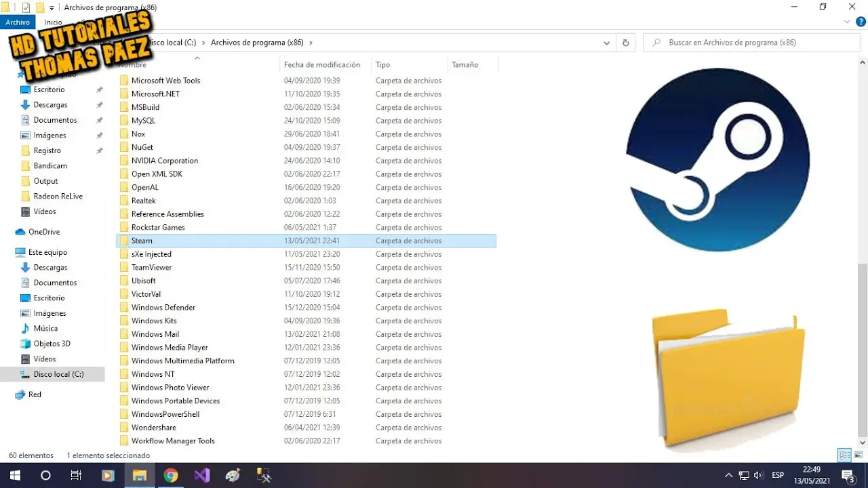The image size is (868, 488).
Task: Click Archivos de programa (x86) breadcrumb
Action: [257, 42]
